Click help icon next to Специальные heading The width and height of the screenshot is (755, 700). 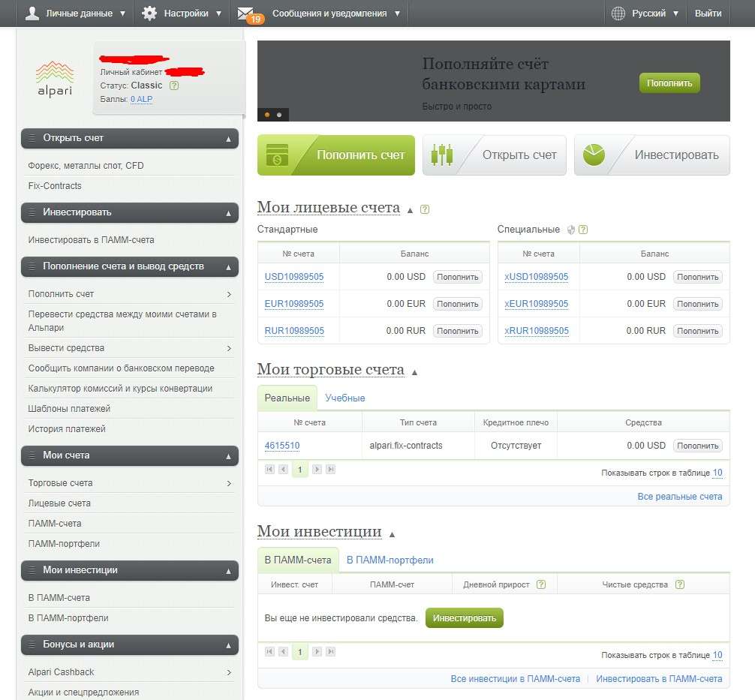tap(583, 230)
